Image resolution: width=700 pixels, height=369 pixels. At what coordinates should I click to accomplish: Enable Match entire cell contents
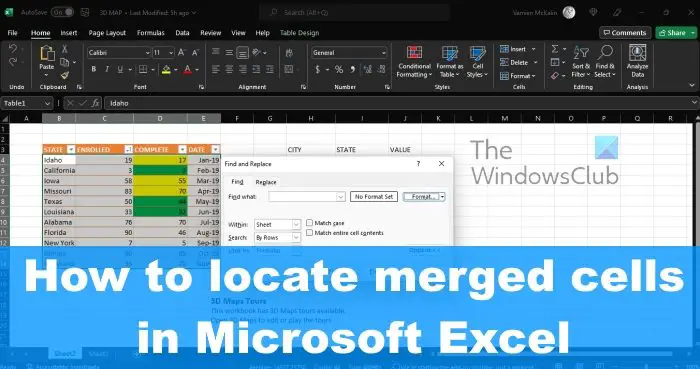point(309,232)
